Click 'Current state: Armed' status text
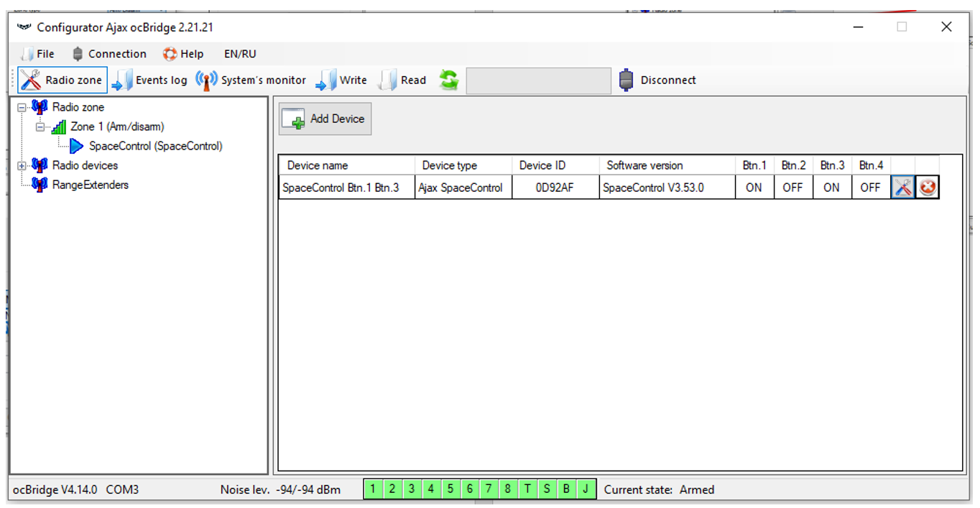Viewport: 980px width, 508px height. coord(659,489)
